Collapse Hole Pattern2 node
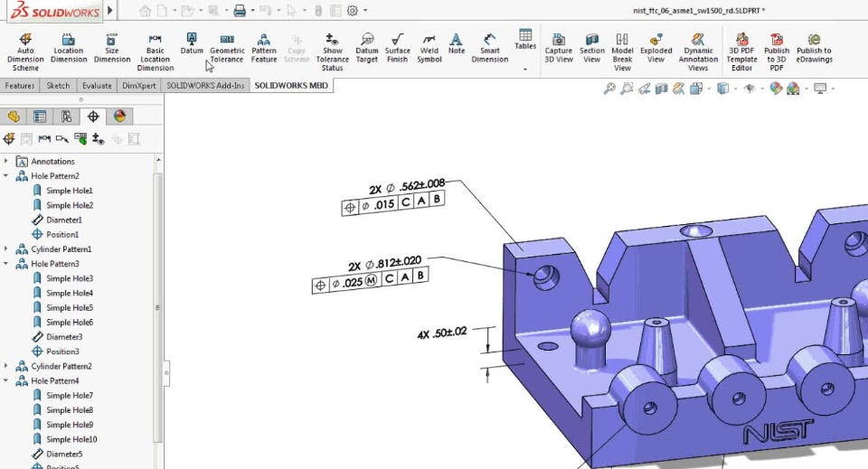868x469 pixels. pos(6,176)
